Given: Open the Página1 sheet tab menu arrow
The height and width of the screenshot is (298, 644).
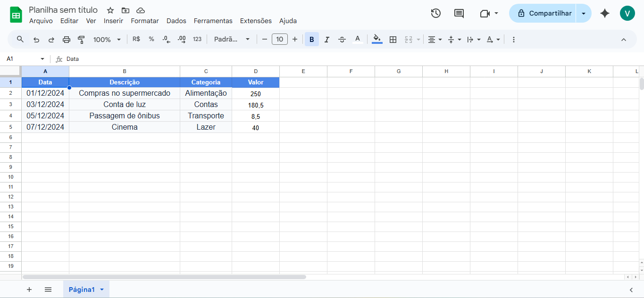Looking at the screenshot, I should click(x=102, y=290).
